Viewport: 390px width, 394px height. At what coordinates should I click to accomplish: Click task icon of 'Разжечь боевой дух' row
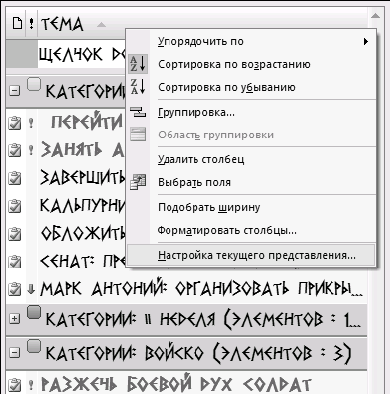tap(14, 385)
